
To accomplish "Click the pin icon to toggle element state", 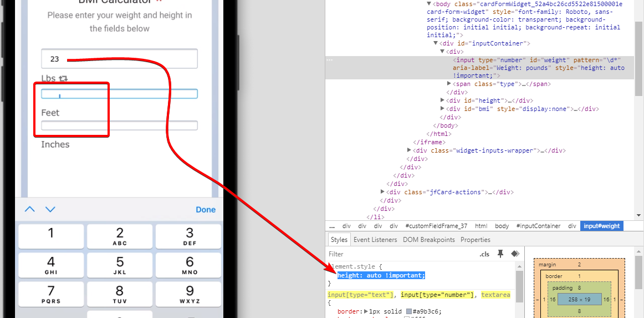I will (x=500, y=254).
